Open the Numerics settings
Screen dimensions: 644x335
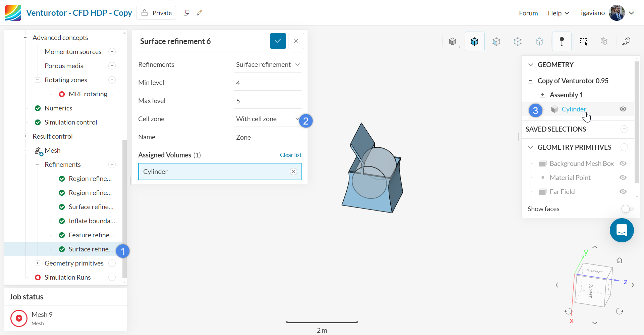58,108
